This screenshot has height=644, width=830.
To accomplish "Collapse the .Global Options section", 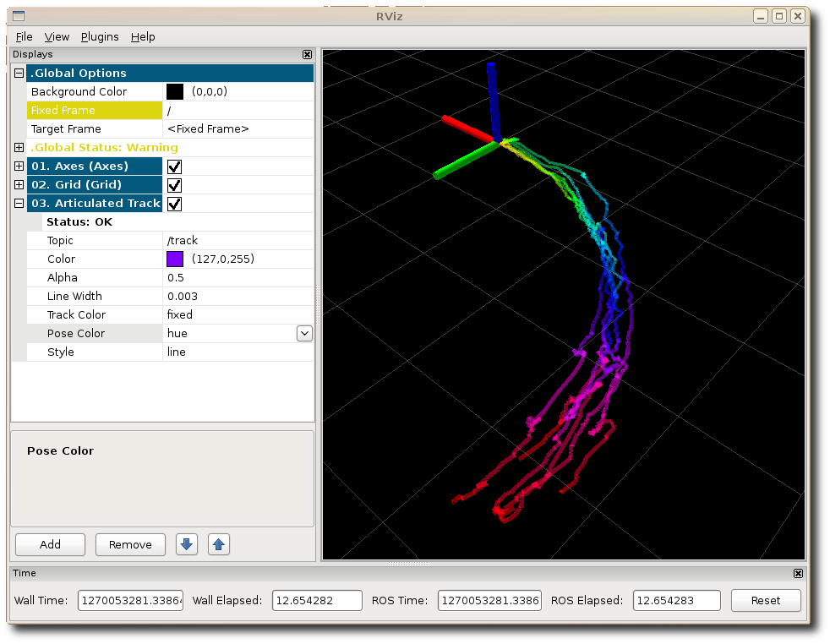I will [x=19, y=74].
